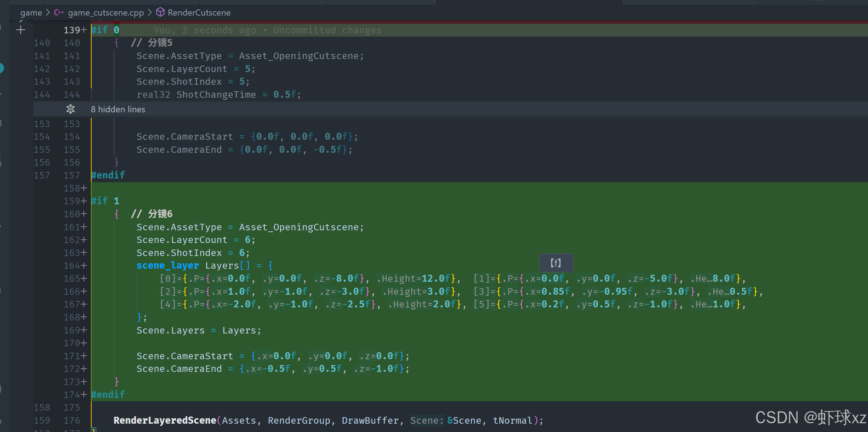
Task: Open the game_cutscene.cpp breadcrumb dropdown
Action: pos(106,13)
